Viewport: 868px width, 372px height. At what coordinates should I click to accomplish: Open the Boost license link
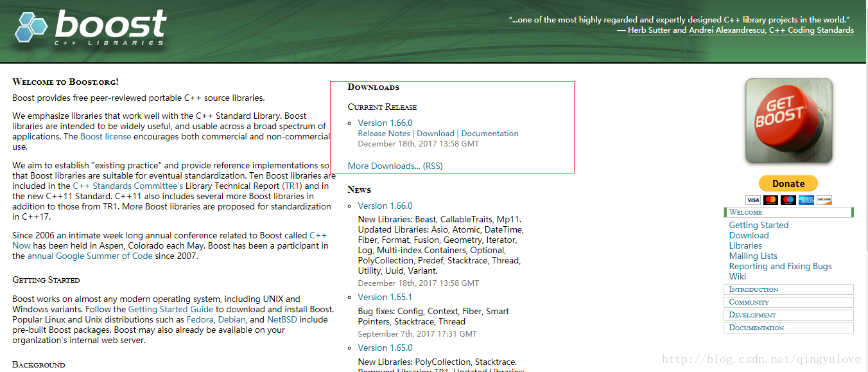tap(106, 136)
